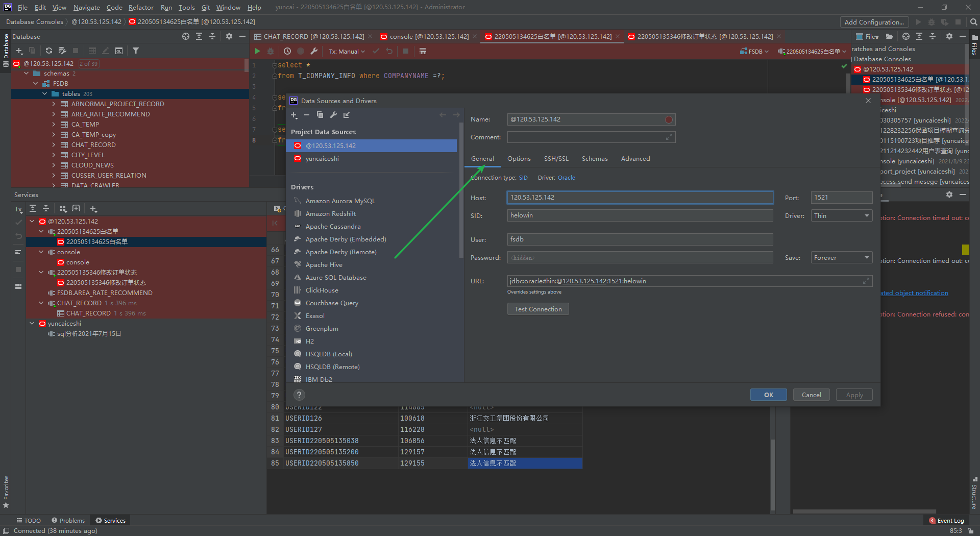980x536 pixels.
Task: Click in the Host input field
Action: click(x=640, y=198)
